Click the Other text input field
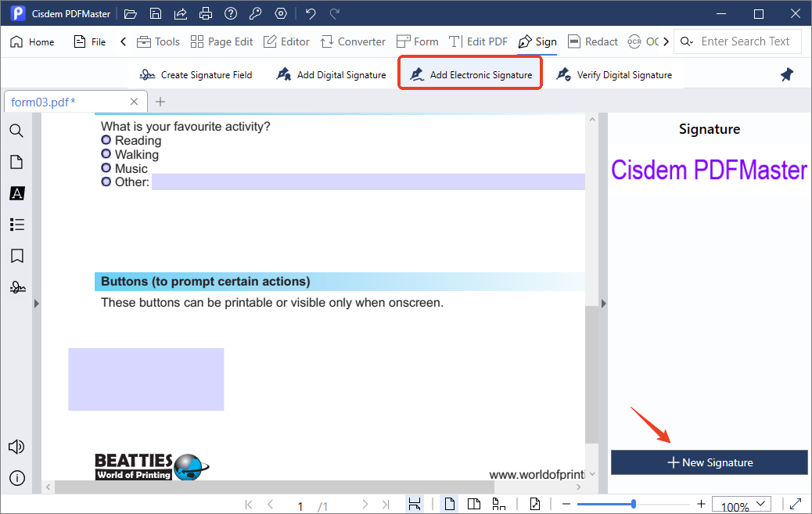Screen dimensions: 812x514 point(368,182)
